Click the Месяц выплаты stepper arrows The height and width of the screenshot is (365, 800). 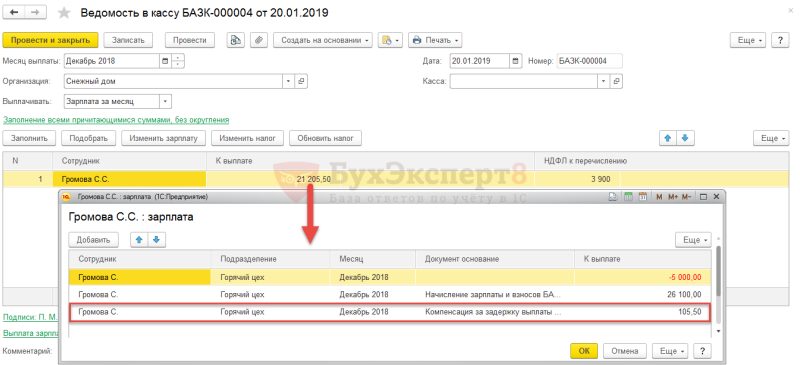coord(178,61)
